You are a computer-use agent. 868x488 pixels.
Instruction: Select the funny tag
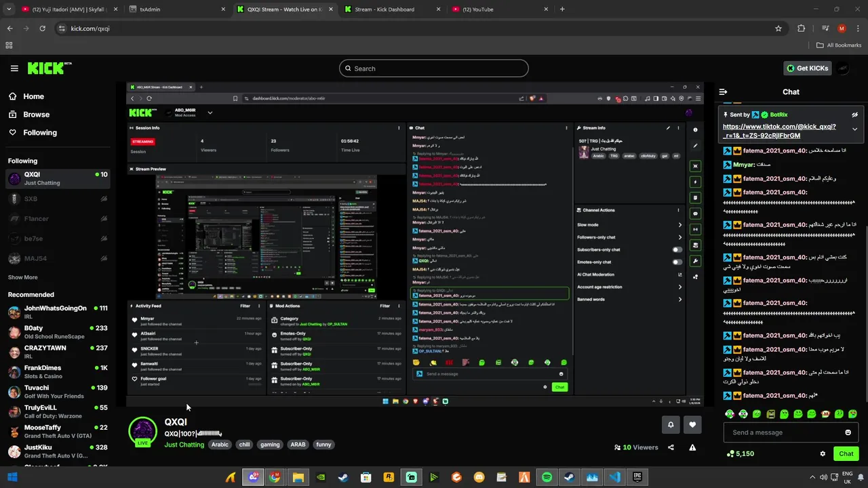tap(323, 445)
